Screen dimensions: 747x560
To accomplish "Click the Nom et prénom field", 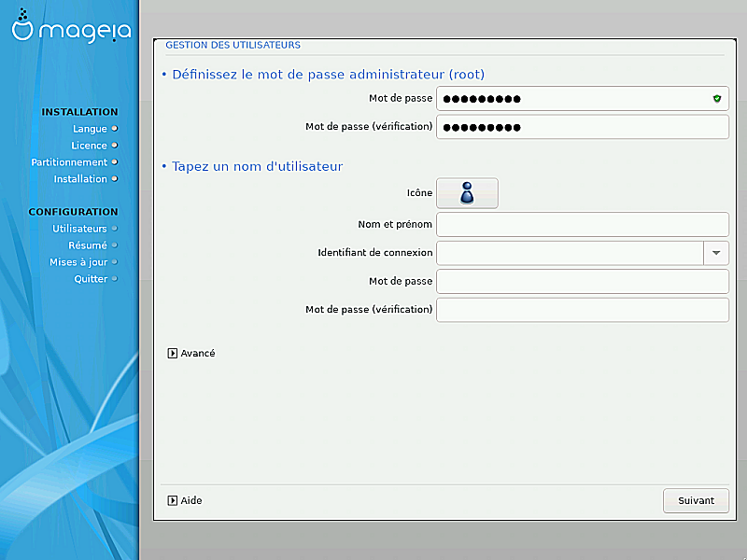I will pyautogui.click(x=582, y=225).
